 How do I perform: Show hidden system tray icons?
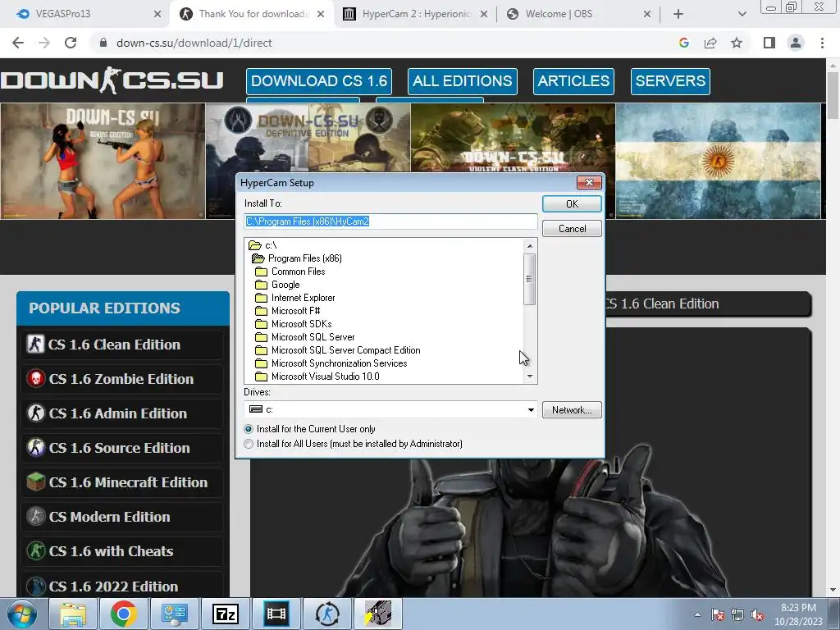point(697,614)
